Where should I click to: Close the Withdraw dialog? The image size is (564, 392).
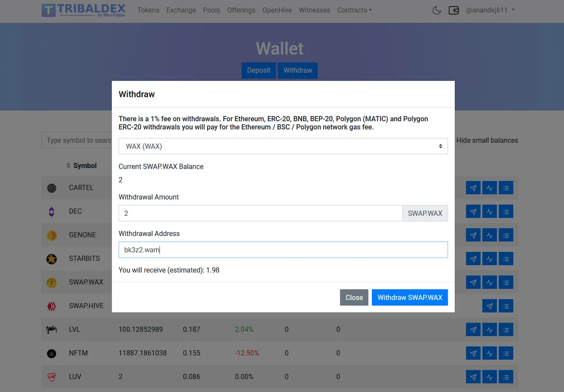pyautogui.click(x=354, y=298)
